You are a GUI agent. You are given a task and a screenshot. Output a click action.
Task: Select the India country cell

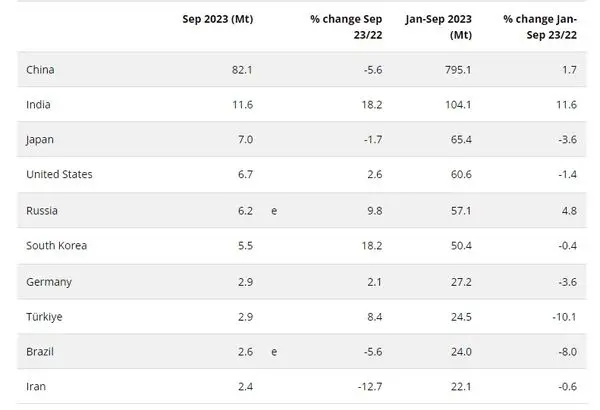coord(40,103)
